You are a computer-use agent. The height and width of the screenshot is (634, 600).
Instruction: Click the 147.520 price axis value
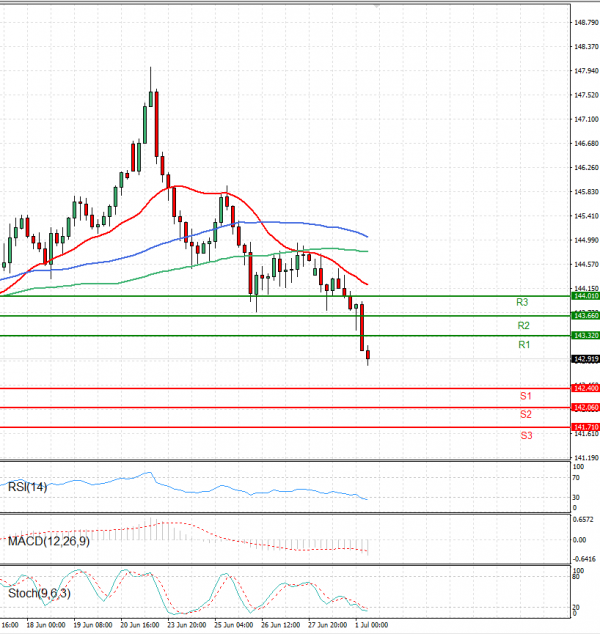[x=586, y=95]
